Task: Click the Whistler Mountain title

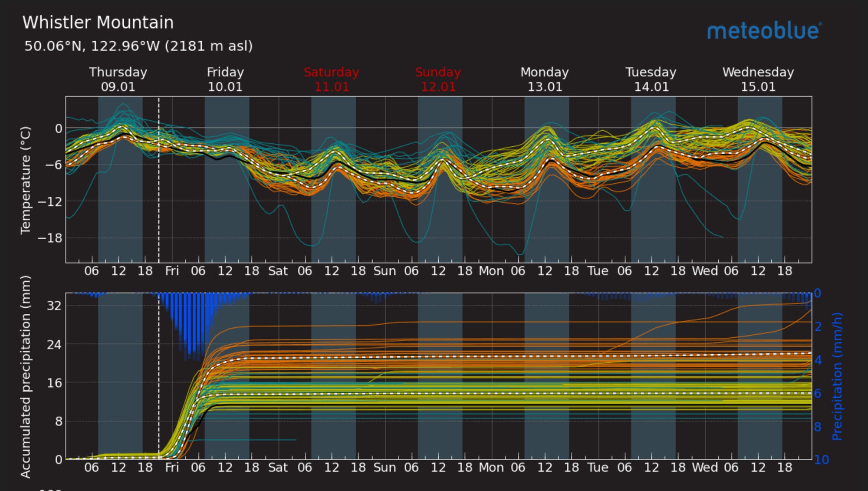Action: (98, 23)
